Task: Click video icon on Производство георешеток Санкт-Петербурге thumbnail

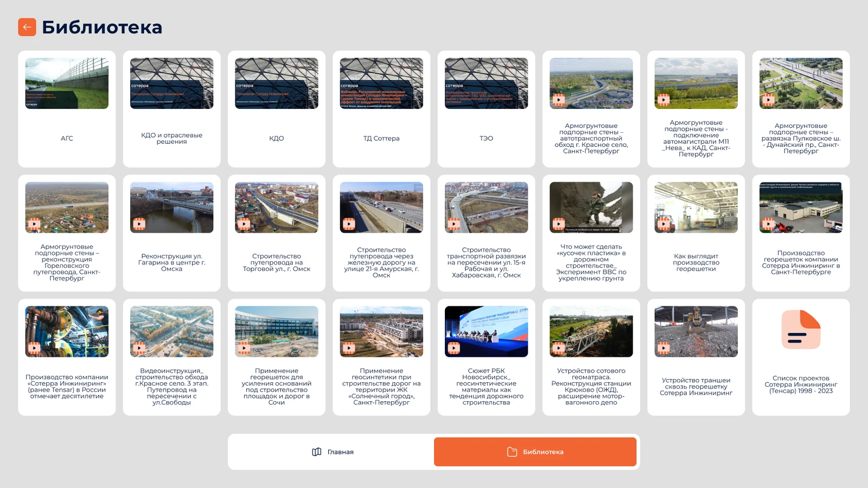Action: (768, 224)
